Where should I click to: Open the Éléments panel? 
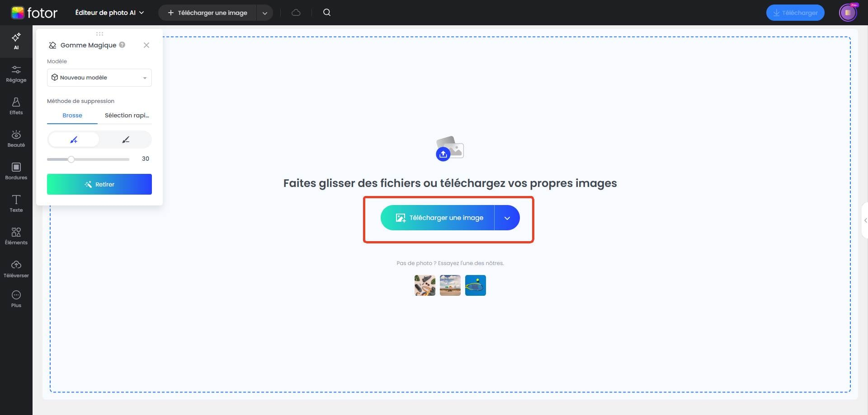(x=16, y=235)
